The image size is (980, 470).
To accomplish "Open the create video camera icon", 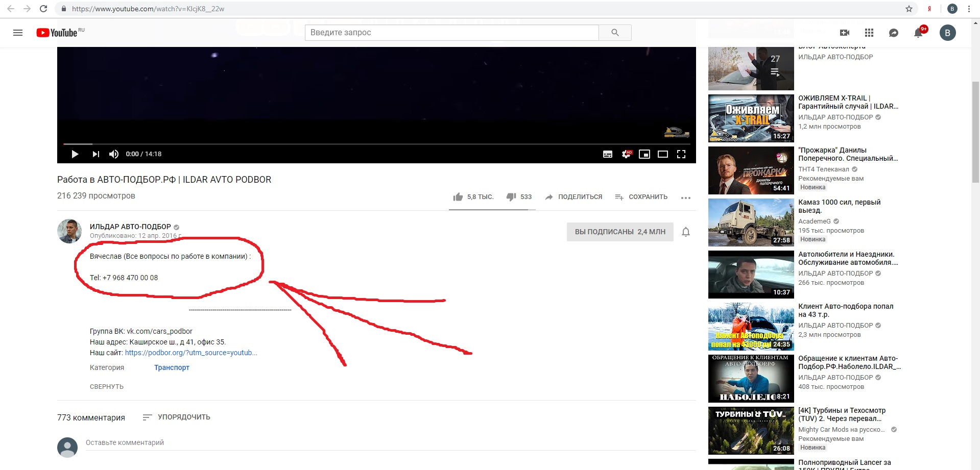I will tap(845, 33).
